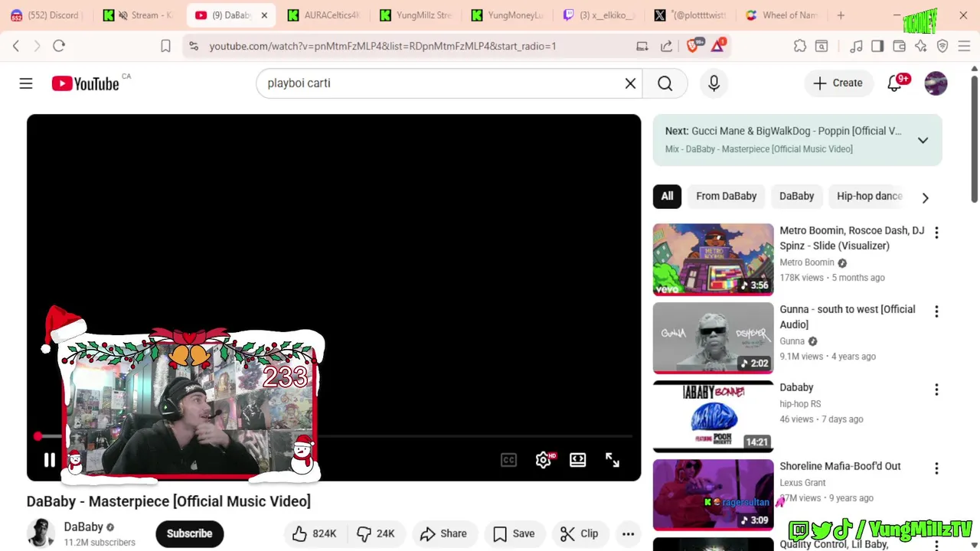980x551 pixels.
Task: Open a new browser tab
Action: pos(841,15)
